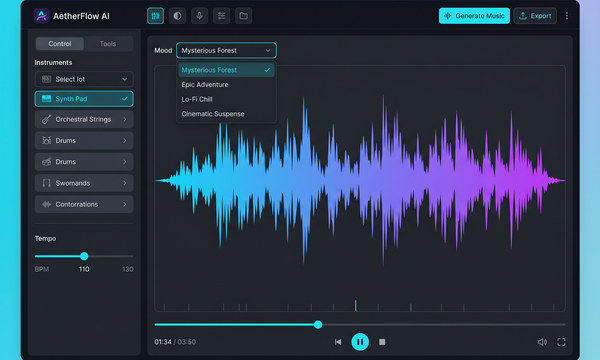
Task: Click the Tempo slider handle
Action: pyautogui.click(x=84, y=256)
